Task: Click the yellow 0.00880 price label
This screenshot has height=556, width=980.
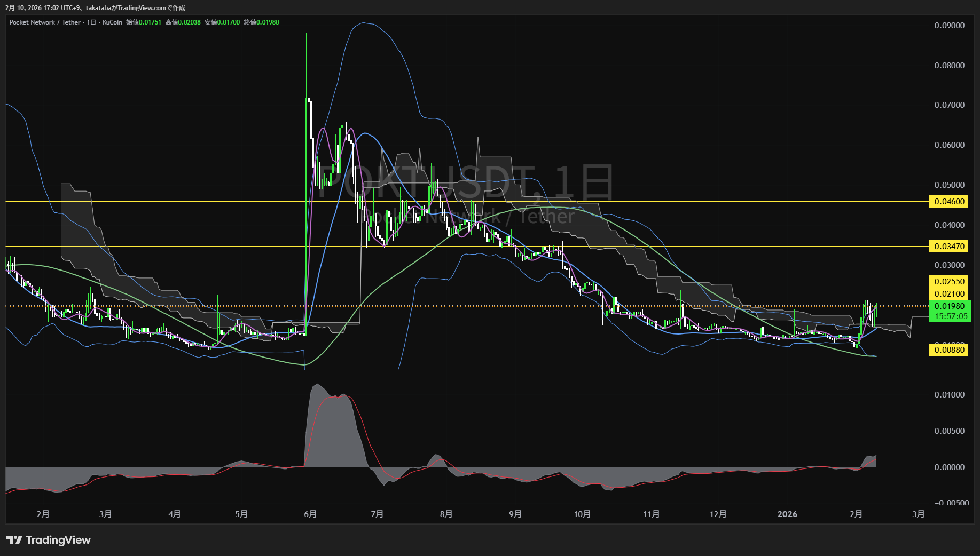Action: tap(949, 350)
